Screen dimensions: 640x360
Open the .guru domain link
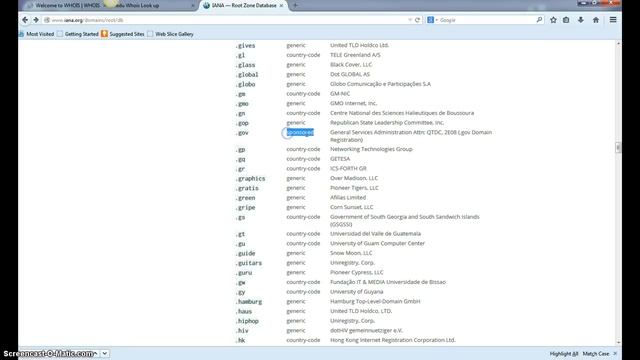(x=244, y=273)
